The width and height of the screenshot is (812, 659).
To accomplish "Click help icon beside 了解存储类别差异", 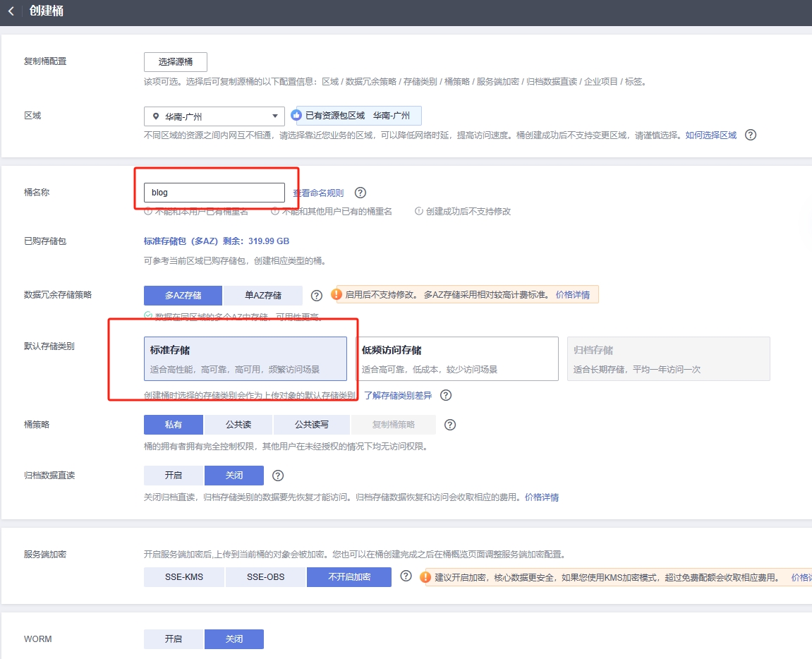I will click(446, 395).
